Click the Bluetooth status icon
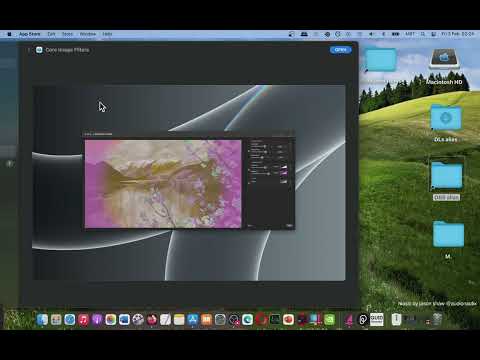This screenshot has width=480, height=360. [x=383, y=34]
